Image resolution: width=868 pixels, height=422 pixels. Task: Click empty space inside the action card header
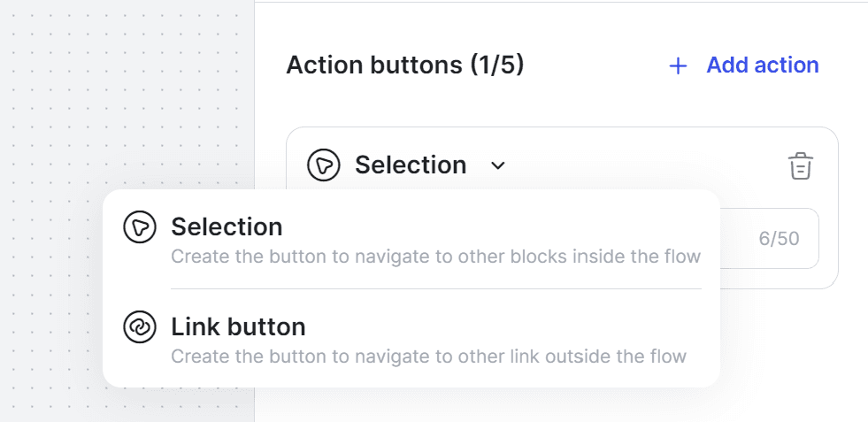pyautogui.click(x=642, y=165)
